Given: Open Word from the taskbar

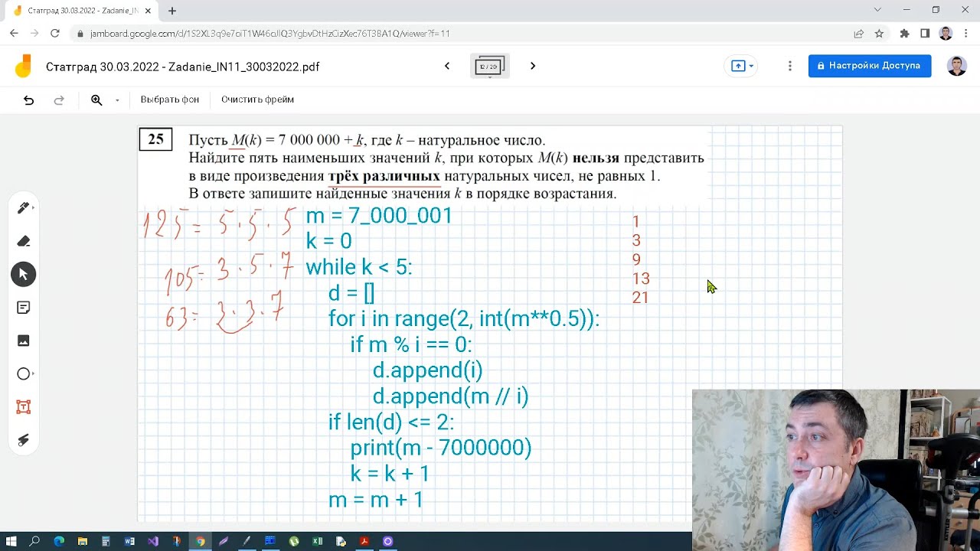Looking at the screenshot, I should pyautogui.click(x=129, y=541).
